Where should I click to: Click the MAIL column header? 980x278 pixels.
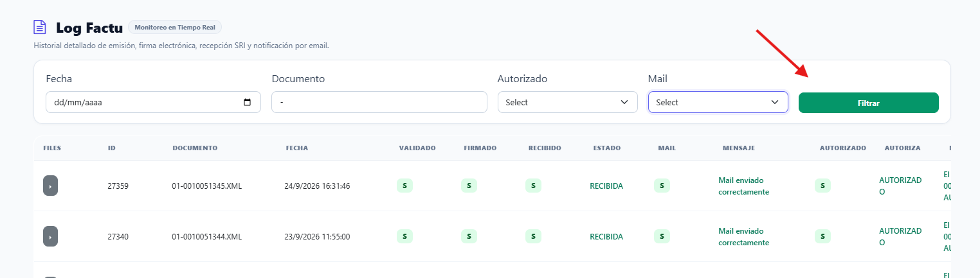coord(667,148)
